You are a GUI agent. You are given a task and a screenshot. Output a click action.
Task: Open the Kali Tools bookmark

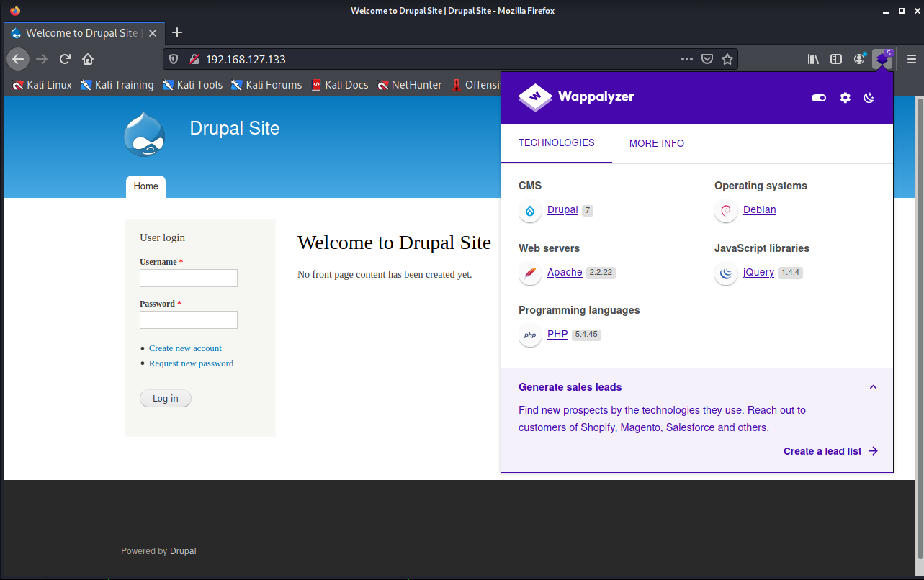(x=192, y=85)
